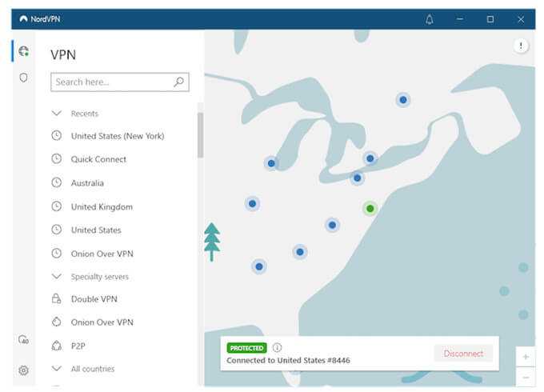Click clock icon beside recent Onion Over VPN

tap(57, 254)
